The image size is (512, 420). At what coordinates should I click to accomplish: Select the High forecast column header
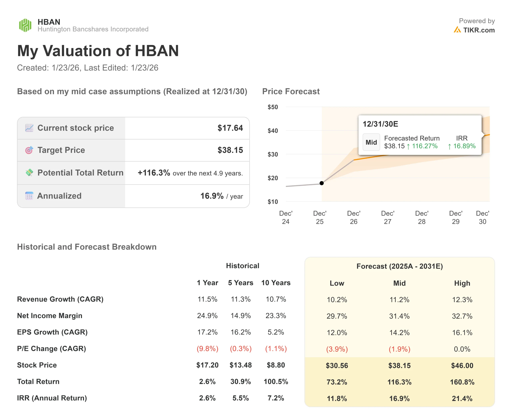click(x=462, y=283)
